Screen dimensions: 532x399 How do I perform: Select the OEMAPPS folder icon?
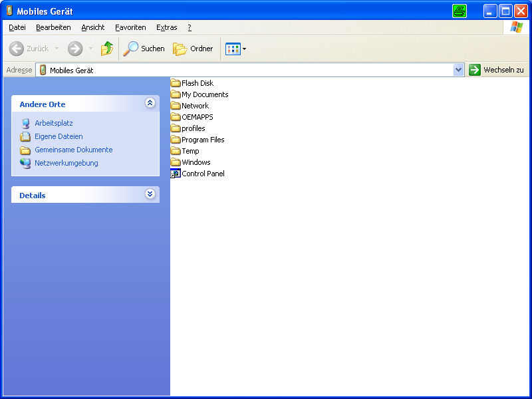click(x=176, y=117)
